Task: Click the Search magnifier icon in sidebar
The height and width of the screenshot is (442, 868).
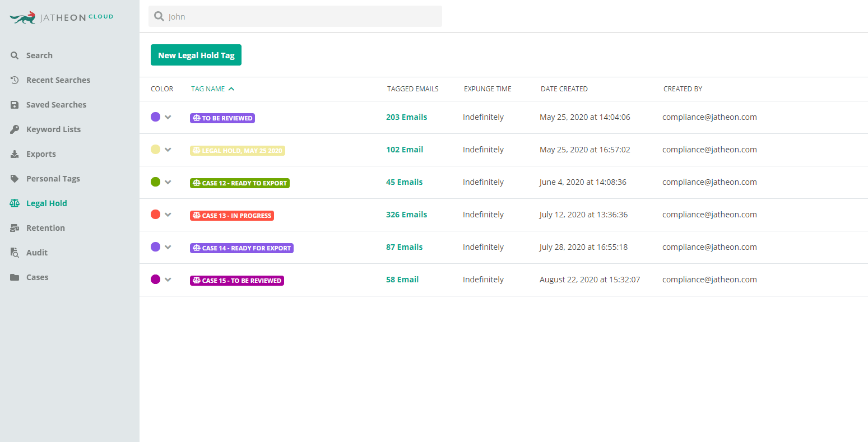Action: pos(15,55)
